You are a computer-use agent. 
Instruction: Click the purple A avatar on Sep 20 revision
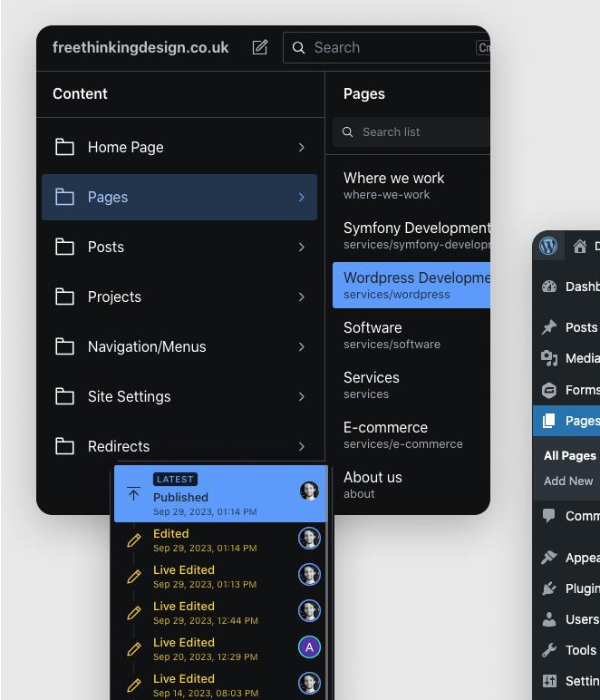pos(309,647)
